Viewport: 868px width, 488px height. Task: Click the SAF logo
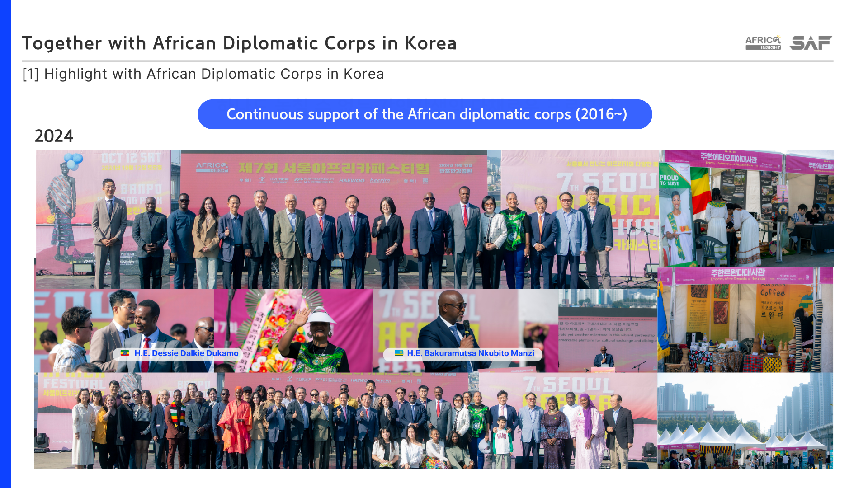(x=811, y=42)
